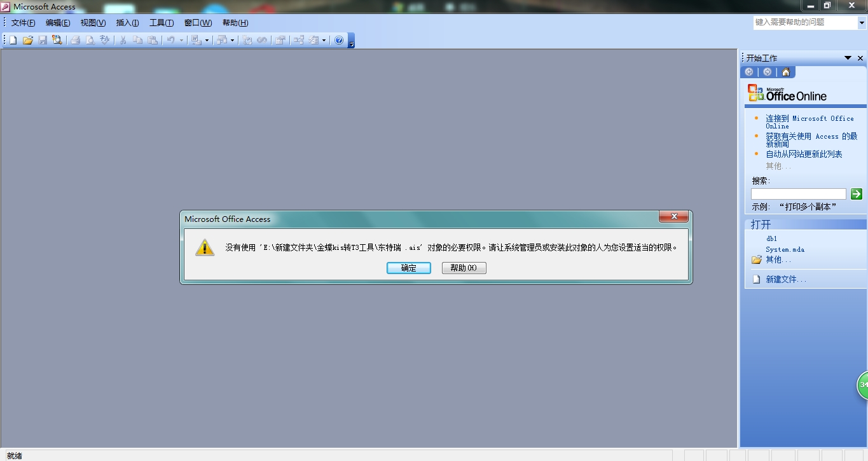
Task: Click 获取有关使用 Access 的最新新闻 link
Action: point(811,140)
